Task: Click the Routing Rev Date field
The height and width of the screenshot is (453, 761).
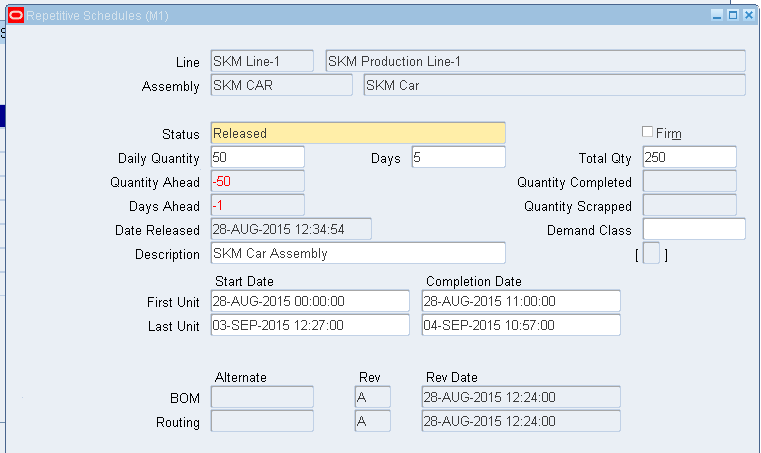Action: click(521, 421)
